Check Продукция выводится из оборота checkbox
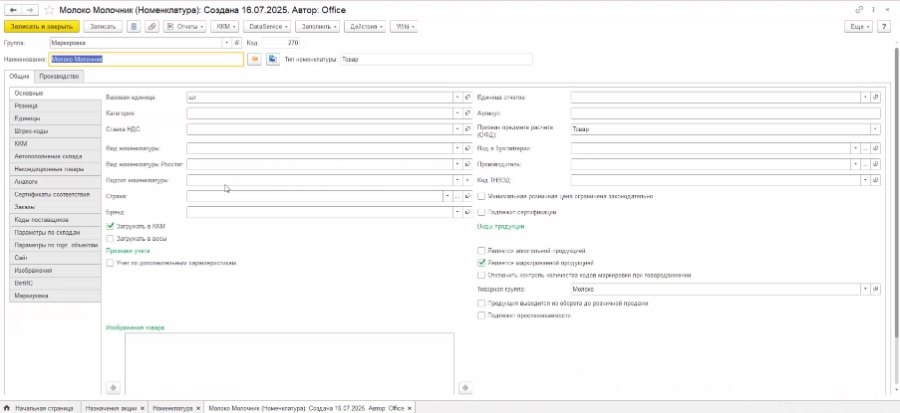The width and height of the screenshot is (900, 413). tap(482, 303)
